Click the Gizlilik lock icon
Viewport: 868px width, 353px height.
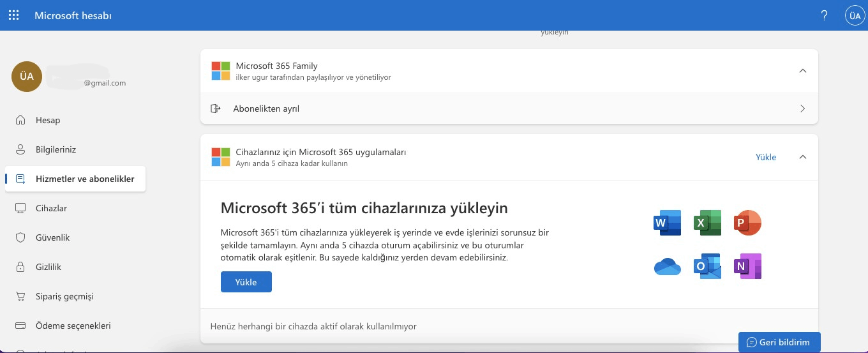click(20, 267)
